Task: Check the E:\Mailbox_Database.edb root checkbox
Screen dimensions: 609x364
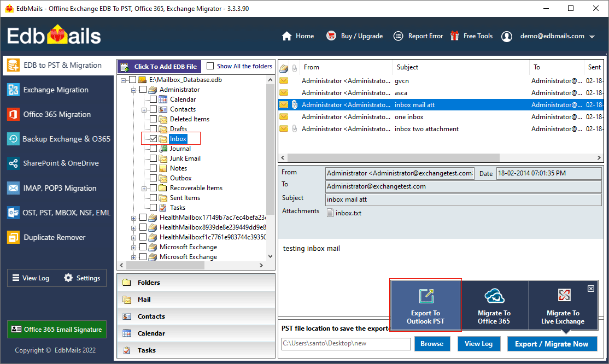Action: 132,80
